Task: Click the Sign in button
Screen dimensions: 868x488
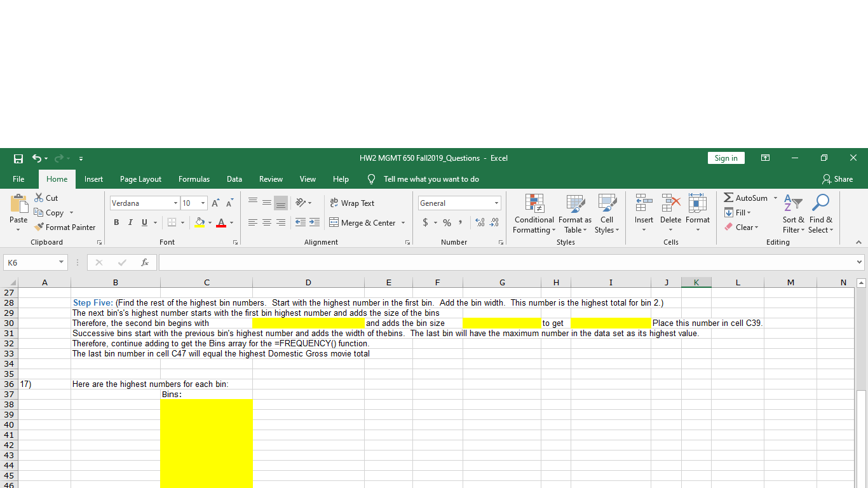Action: [x=726, y=158]
